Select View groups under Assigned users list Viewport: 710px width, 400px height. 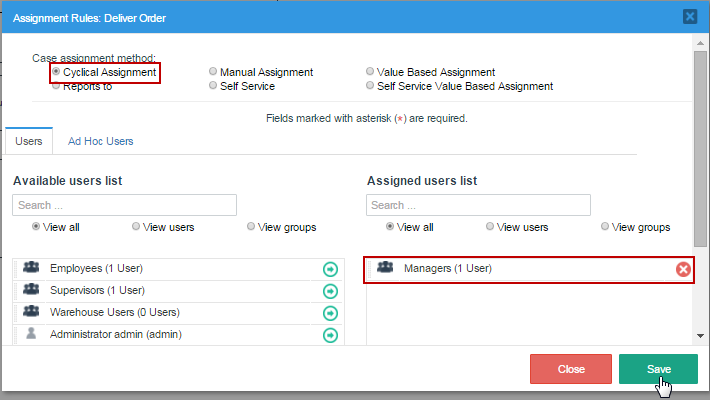point(605,227)
